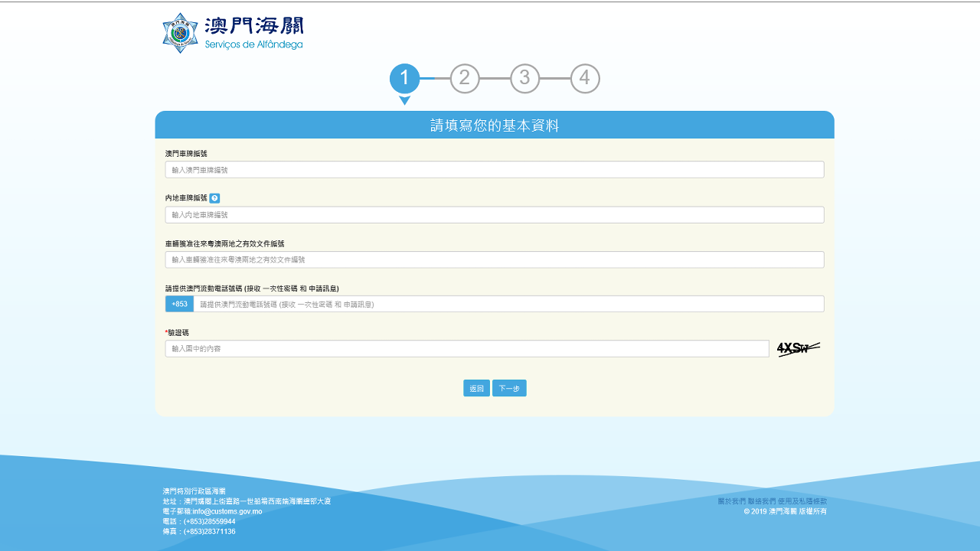
Task: Click the +853 country code prefix
Action: point(179,305)
